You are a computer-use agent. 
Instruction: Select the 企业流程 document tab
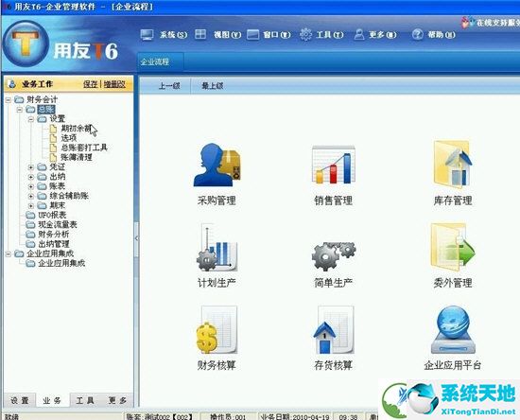click(x=160, y=61)
